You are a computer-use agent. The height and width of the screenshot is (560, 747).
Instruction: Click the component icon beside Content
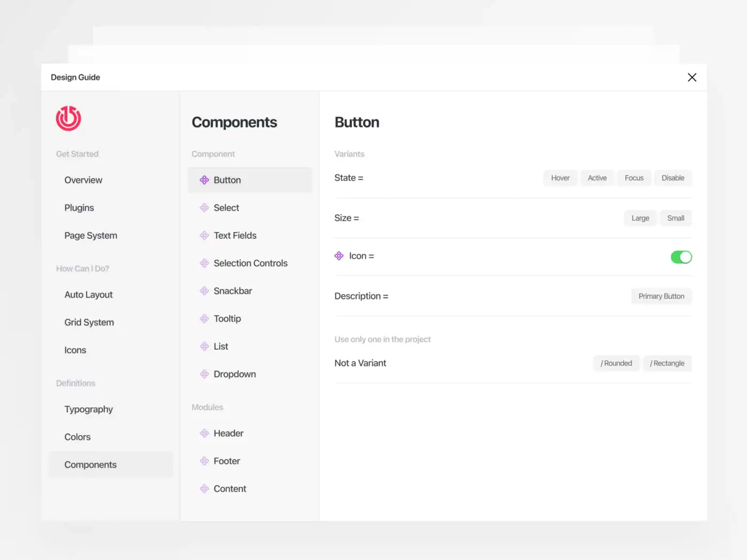[x=204, y=489]
